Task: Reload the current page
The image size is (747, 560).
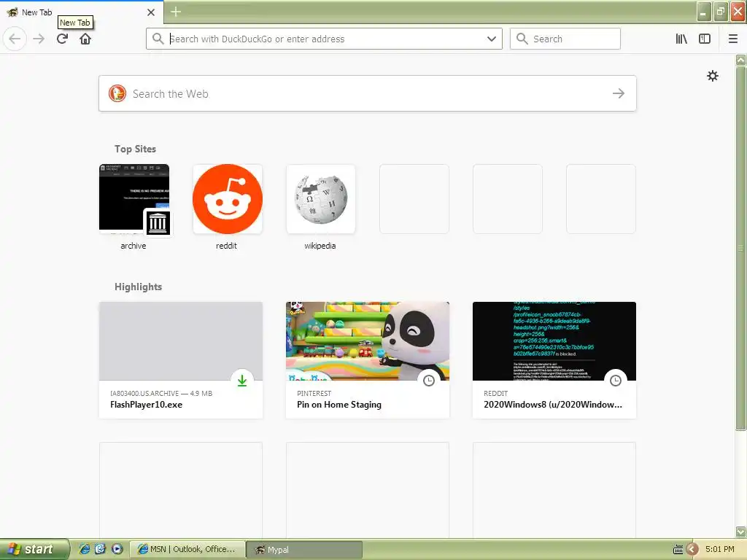Action: tap(62, 39)
